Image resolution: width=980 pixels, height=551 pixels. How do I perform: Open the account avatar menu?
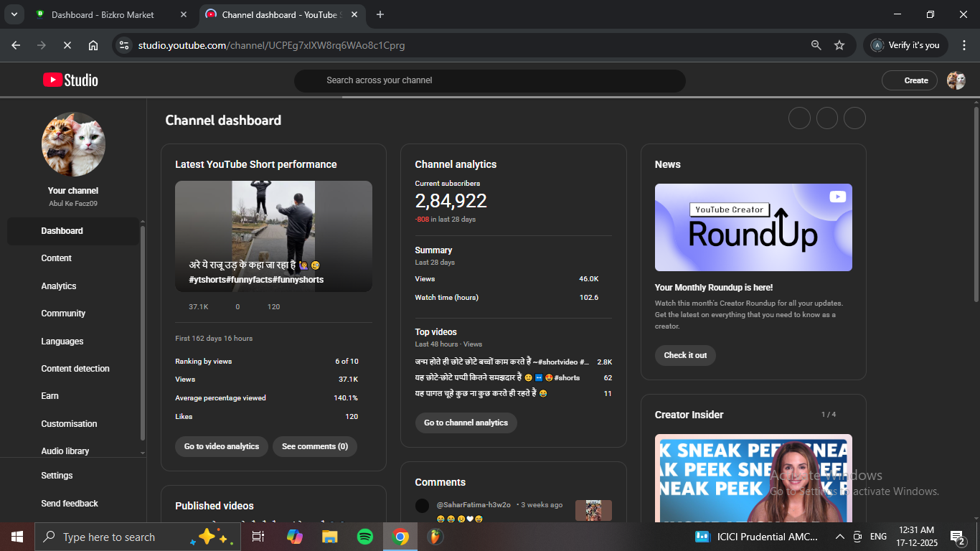point(956,80)
